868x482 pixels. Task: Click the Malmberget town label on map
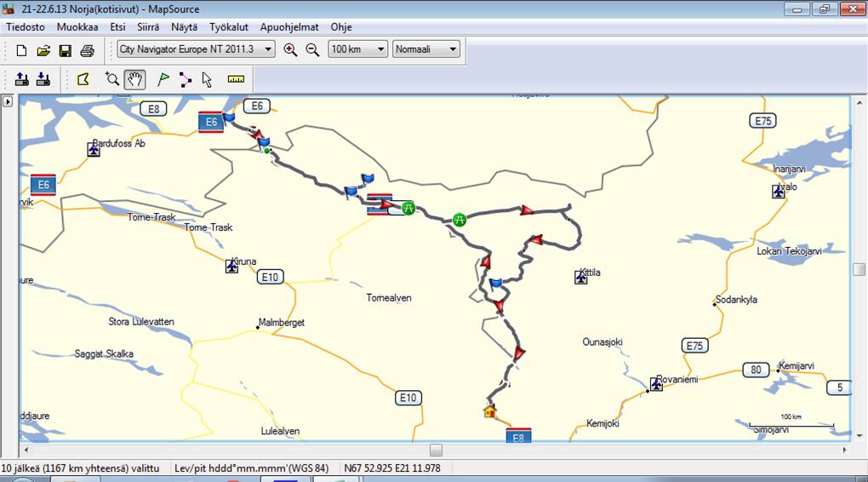(x=281, y=323)
